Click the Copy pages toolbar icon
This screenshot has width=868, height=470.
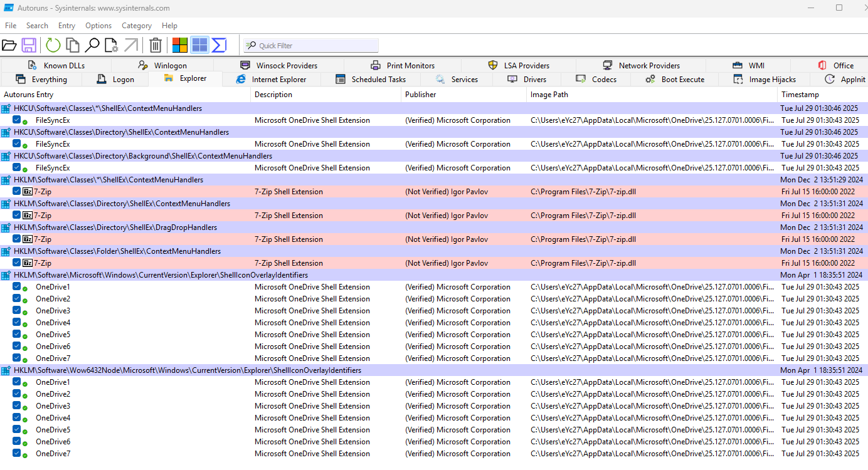(73, 45)
